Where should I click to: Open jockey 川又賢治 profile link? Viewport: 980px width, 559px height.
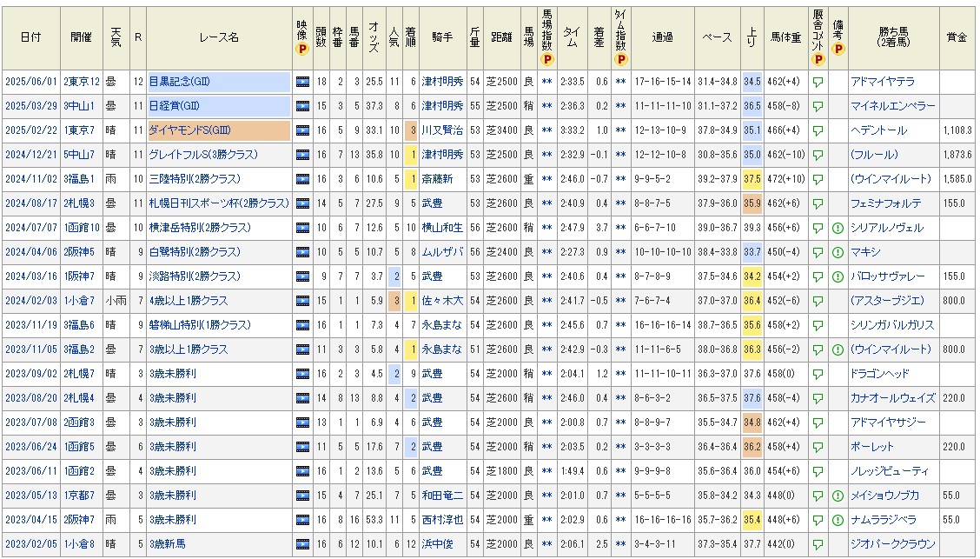coord(442,130)
